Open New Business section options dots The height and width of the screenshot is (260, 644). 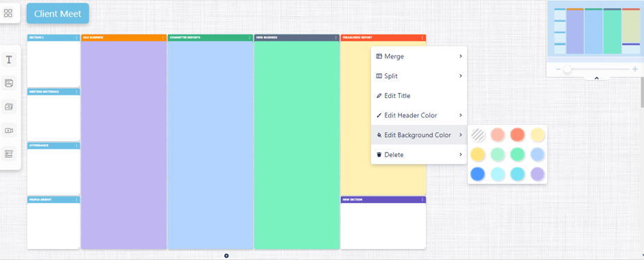pyautogui.click(x=336, y=38)
